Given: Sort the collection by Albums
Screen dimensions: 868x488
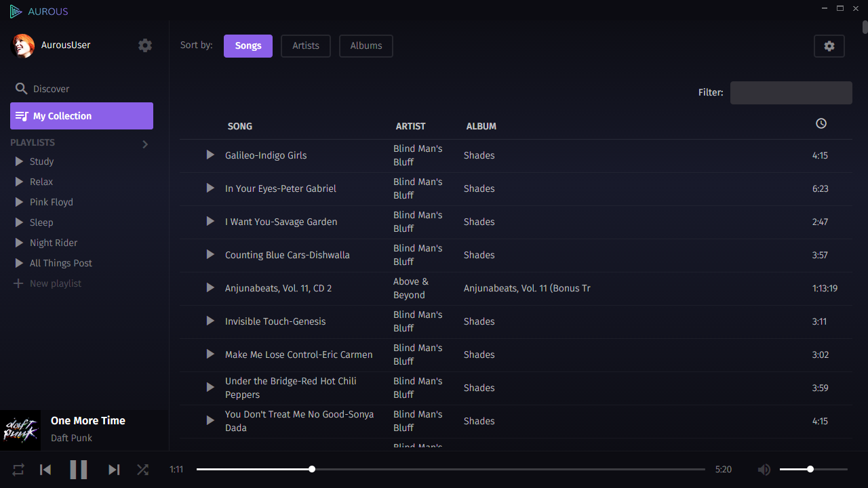Looking at the screenshot, I should 366,46.
